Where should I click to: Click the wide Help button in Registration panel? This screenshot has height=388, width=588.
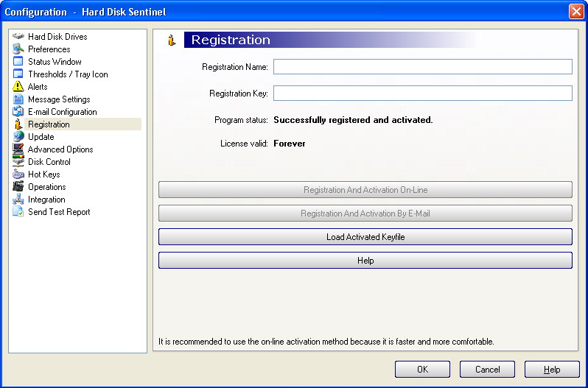click(365, 261)
